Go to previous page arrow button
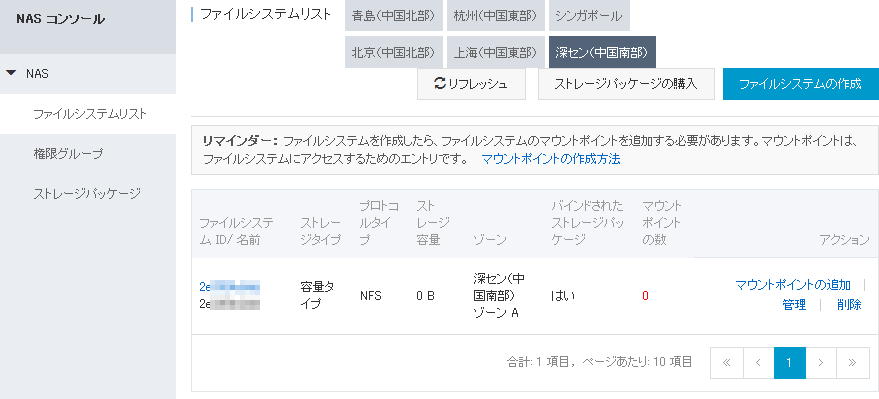The height and width of the screenshot is (399, 879). click(x=758, y=363)
